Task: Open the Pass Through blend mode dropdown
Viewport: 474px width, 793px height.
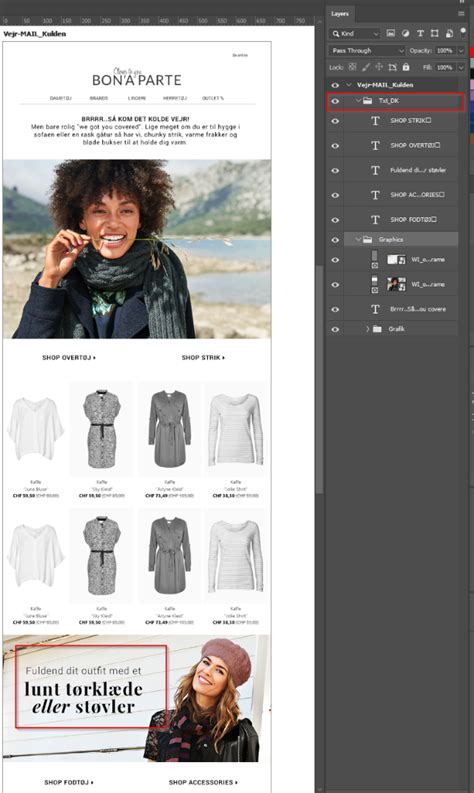Action: [x=367, y=51]
